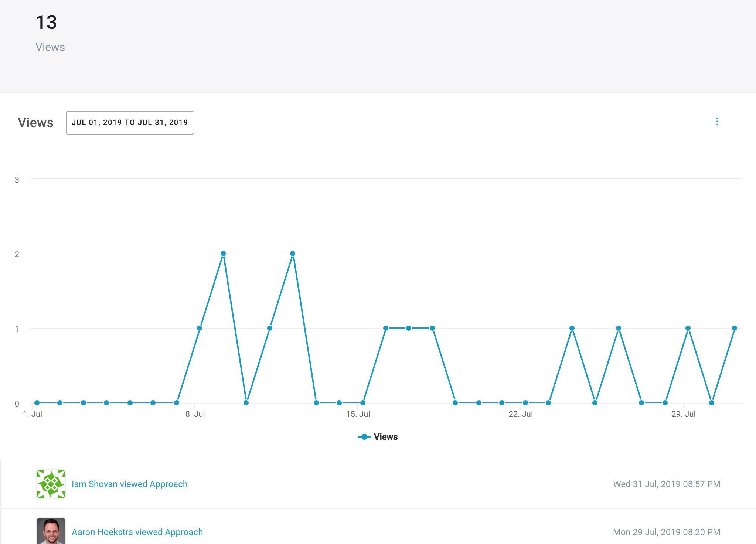Screen dimensions: 756x544
Task: Select the first chart peak at 2 views
Action: pos(223,254)
